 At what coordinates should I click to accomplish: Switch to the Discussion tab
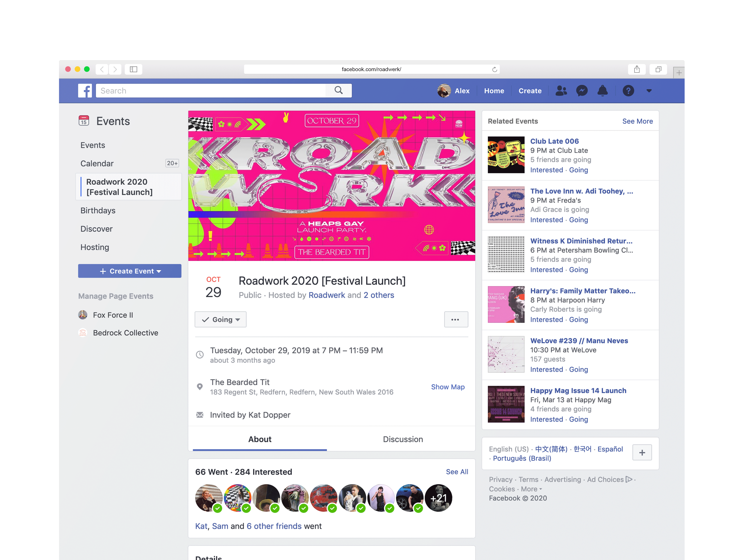[403, 439]
